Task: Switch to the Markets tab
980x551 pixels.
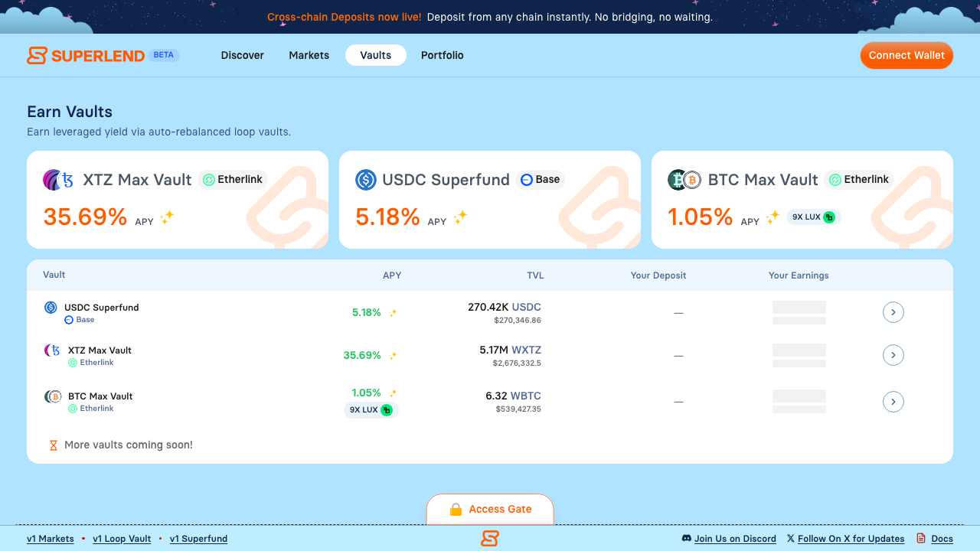Action: pos(309,55)
